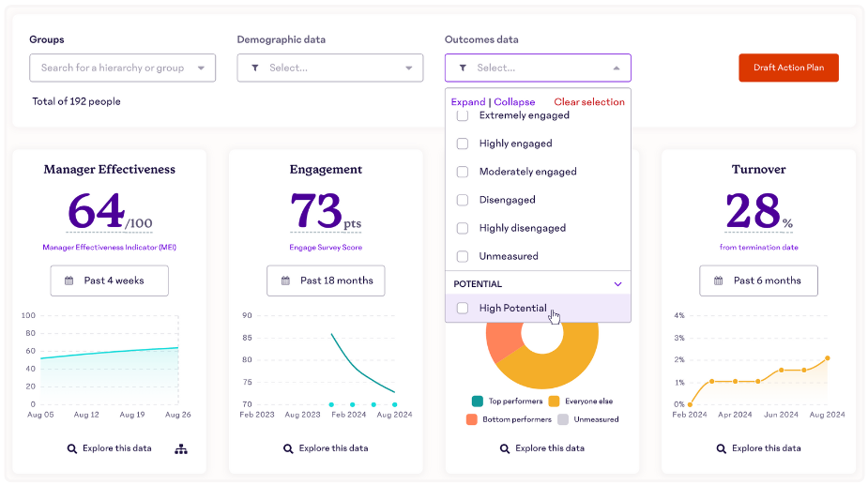The image size is (868, 485).
Task: Select the Disengaged checkbox
Action: click(463, 200)
